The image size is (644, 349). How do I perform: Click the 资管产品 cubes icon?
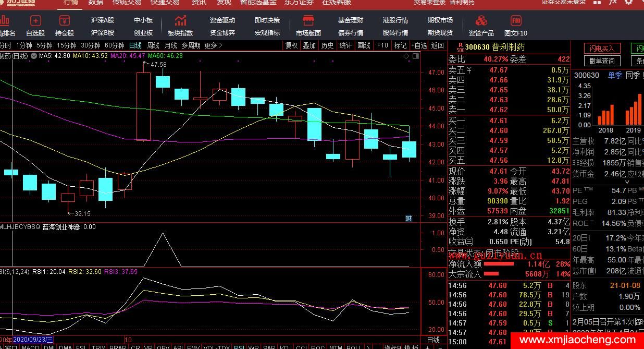481,21
